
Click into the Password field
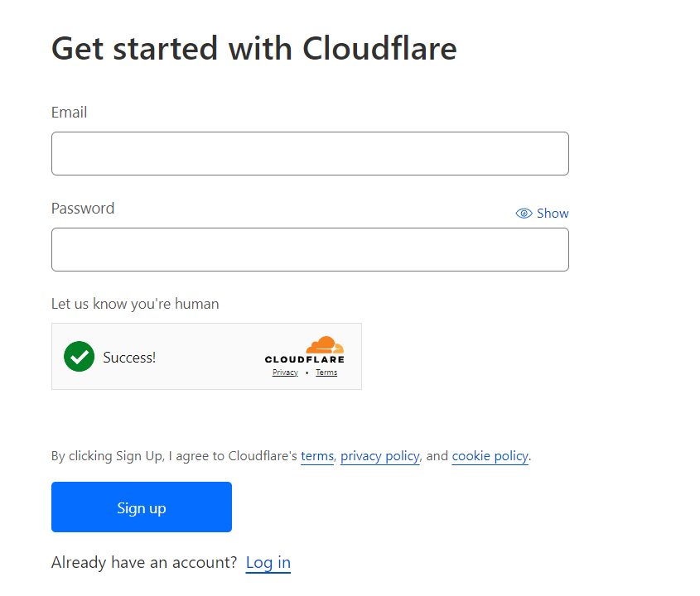point(310,250)
